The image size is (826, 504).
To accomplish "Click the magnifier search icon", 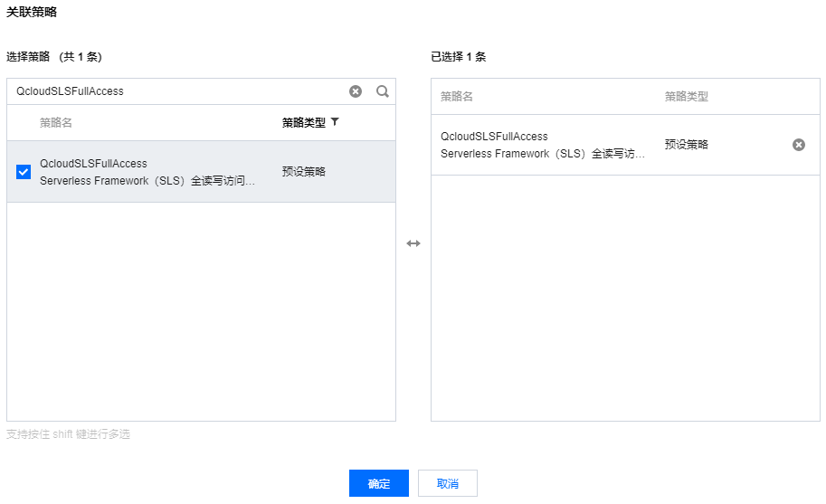I will tap(383, 91).
